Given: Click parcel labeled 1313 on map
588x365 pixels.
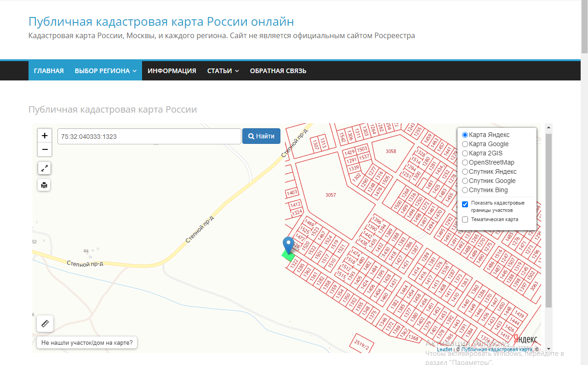Looking at the screenshot, I should tap(323, 143).
